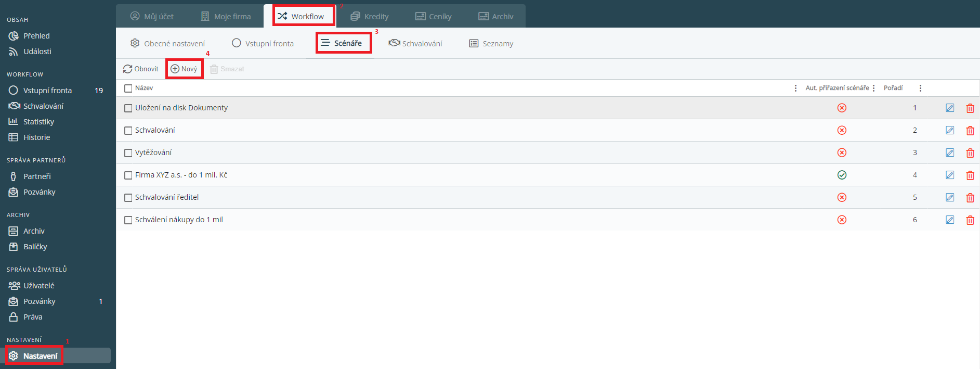Click the Obnovit refresh icon
The image size is (980, 369).
click(x=127, y=69)
